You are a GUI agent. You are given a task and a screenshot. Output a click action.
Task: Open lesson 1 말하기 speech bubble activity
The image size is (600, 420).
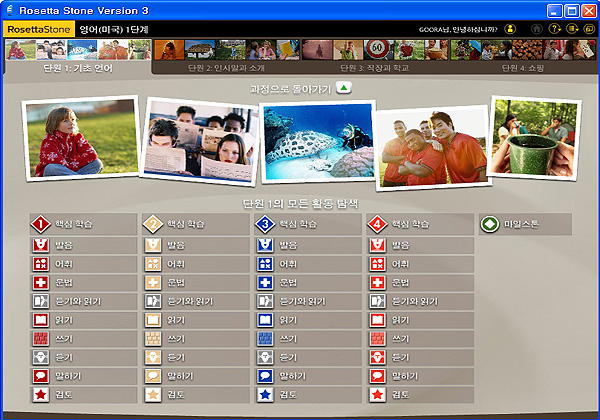(x=83, y=376)
